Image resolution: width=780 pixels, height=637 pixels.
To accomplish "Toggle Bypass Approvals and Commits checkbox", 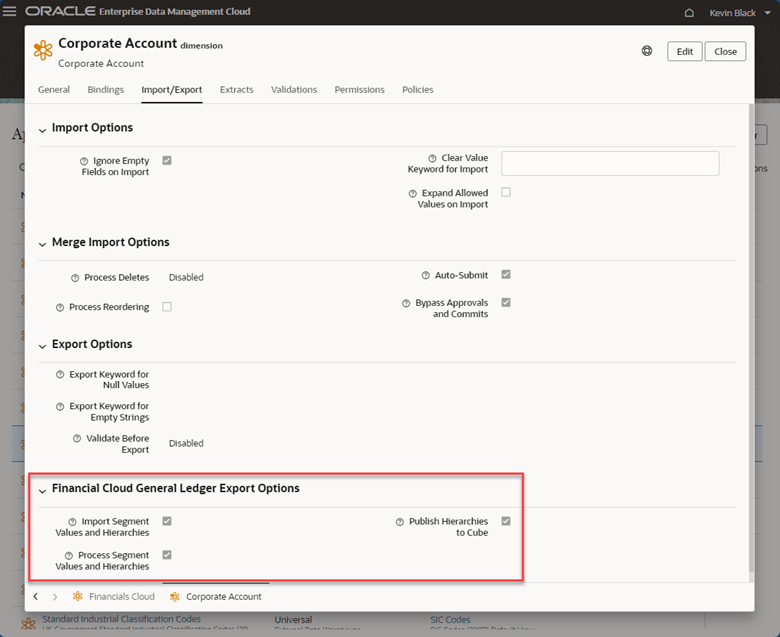I will click(506, 302).
